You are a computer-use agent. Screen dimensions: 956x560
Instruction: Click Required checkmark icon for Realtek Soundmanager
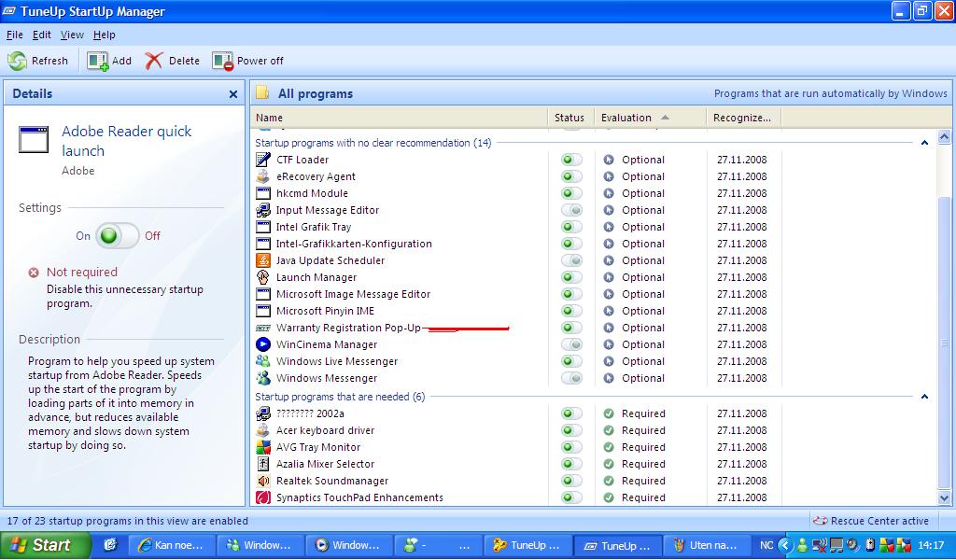(609, 481)
